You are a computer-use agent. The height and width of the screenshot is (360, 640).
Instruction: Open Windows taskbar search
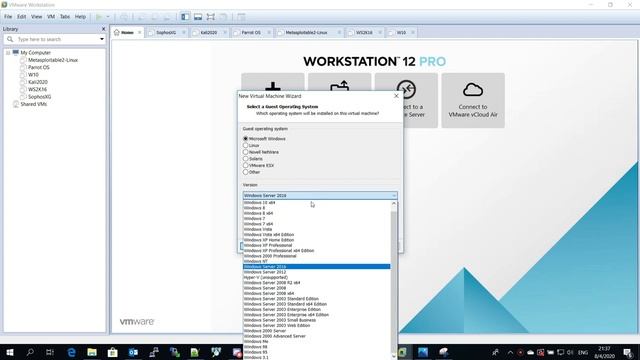pyautogui.click(x=30, y=352)
